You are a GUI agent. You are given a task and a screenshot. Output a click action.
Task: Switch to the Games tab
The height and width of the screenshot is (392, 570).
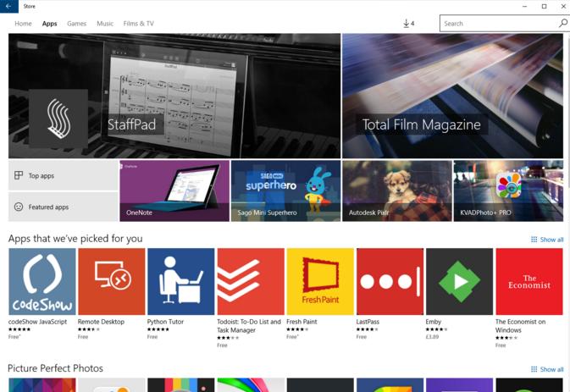point(77,24)
